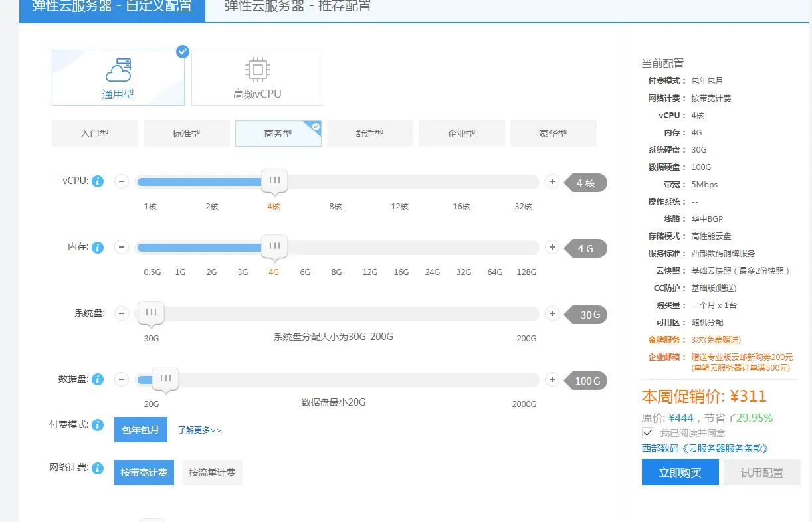Set 内存 to 12G on the scale
The width and height of the screenshot is (812, 522).
coord(370,272)
